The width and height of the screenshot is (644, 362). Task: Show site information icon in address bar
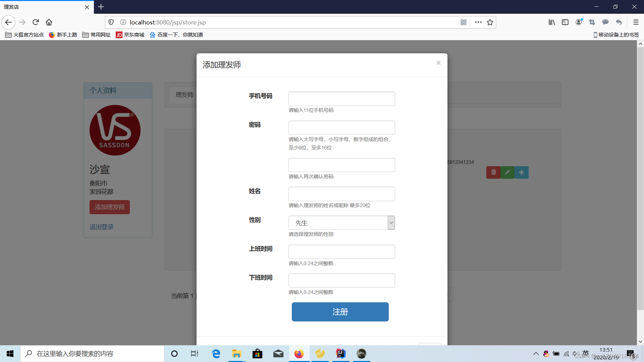coord(123,22)
